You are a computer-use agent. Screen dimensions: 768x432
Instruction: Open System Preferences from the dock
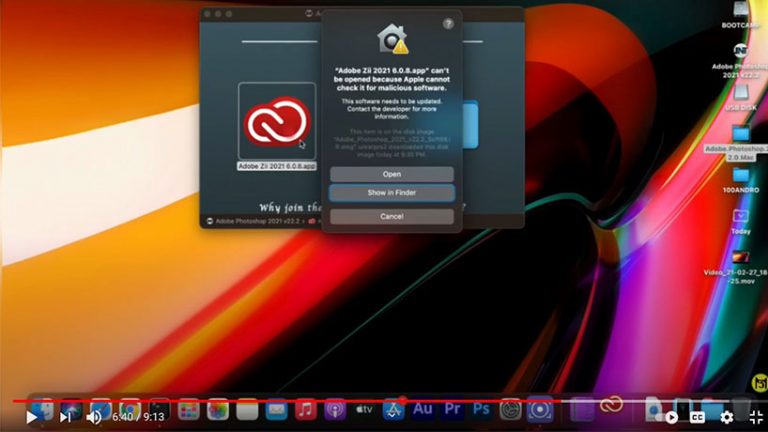click(510, 410)
